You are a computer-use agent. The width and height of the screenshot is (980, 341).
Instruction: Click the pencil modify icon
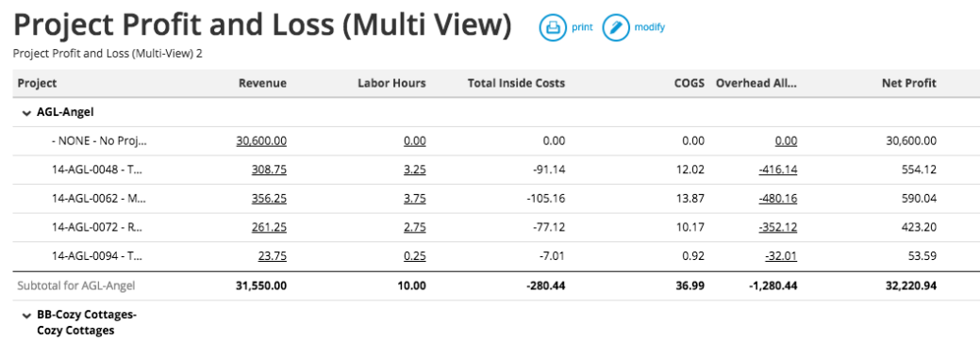click(616, 27)
